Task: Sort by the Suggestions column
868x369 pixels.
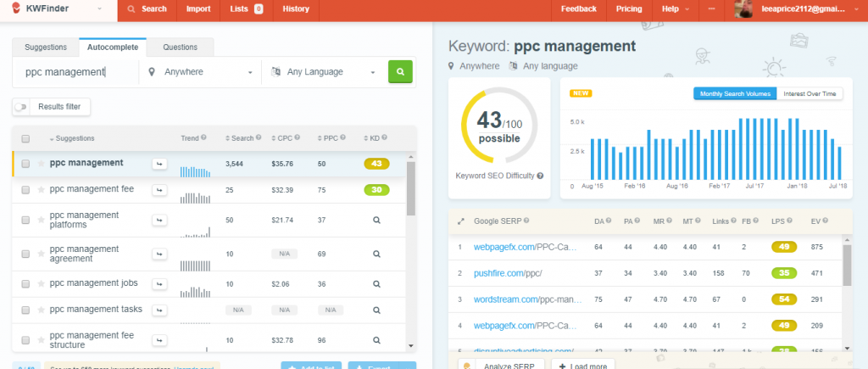Action: pos(73,138)
